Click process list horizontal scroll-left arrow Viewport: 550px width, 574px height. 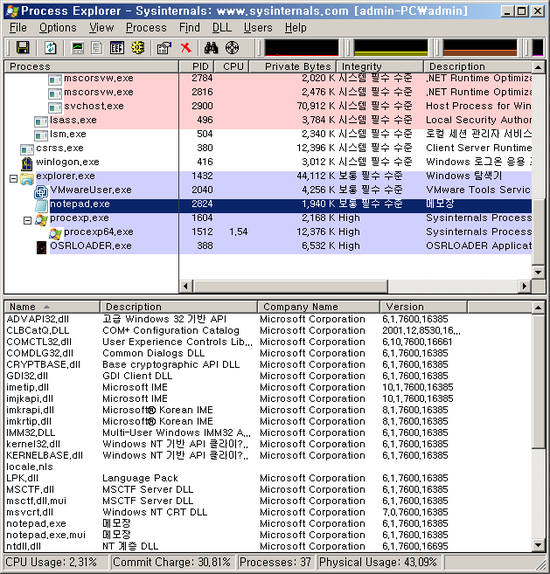point(186,286)
